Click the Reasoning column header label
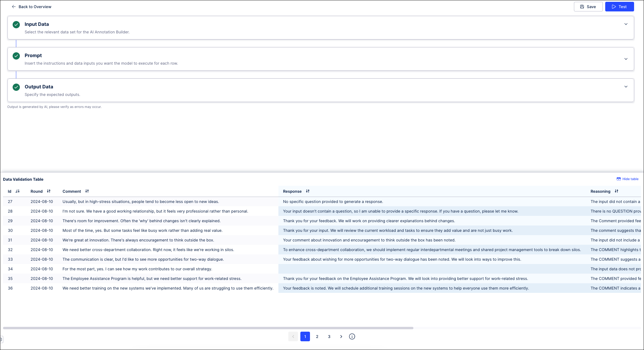Viewport: 644px width, 350px height. 600,191
